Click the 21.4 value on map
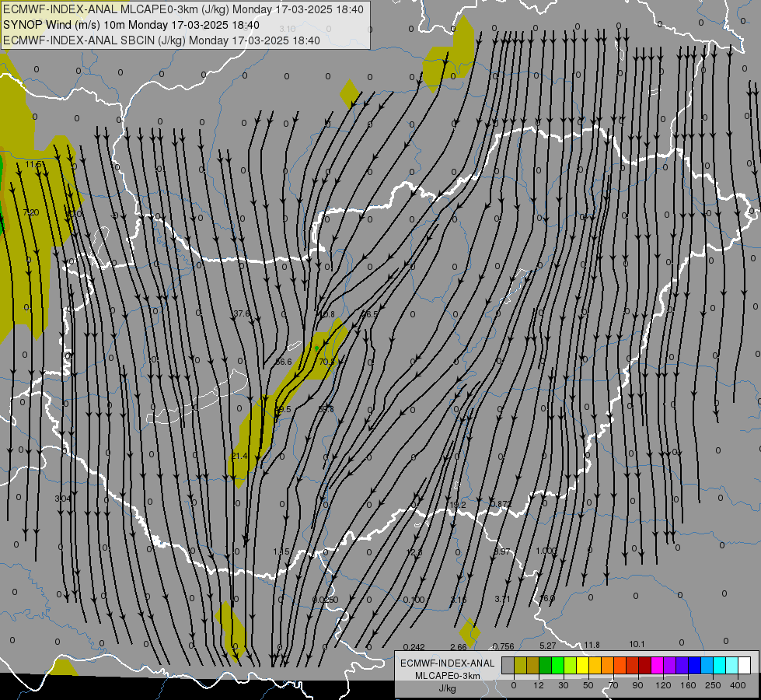Screen dimensions: 761x700 coord(239,456)
